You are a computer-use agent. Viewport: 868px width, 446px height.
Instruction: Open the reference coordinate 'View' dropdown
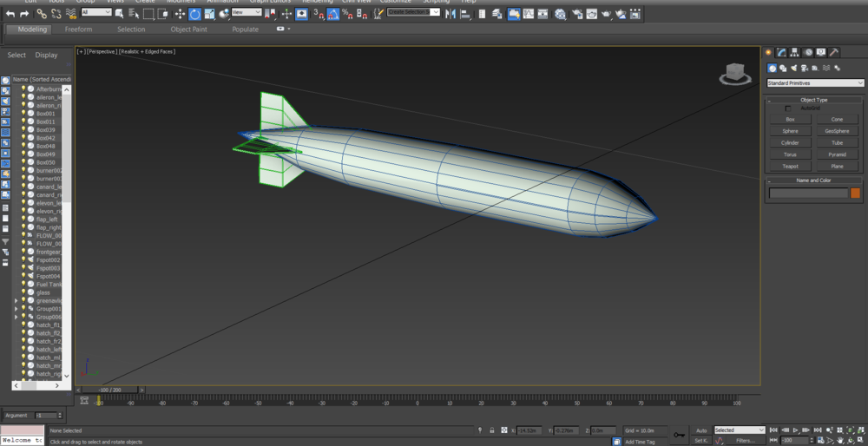point(247,11)
